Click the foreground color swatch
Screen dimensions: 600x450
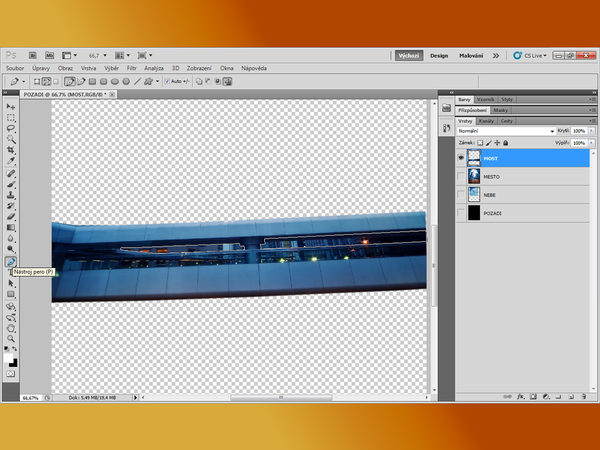[x=9, y=356]
